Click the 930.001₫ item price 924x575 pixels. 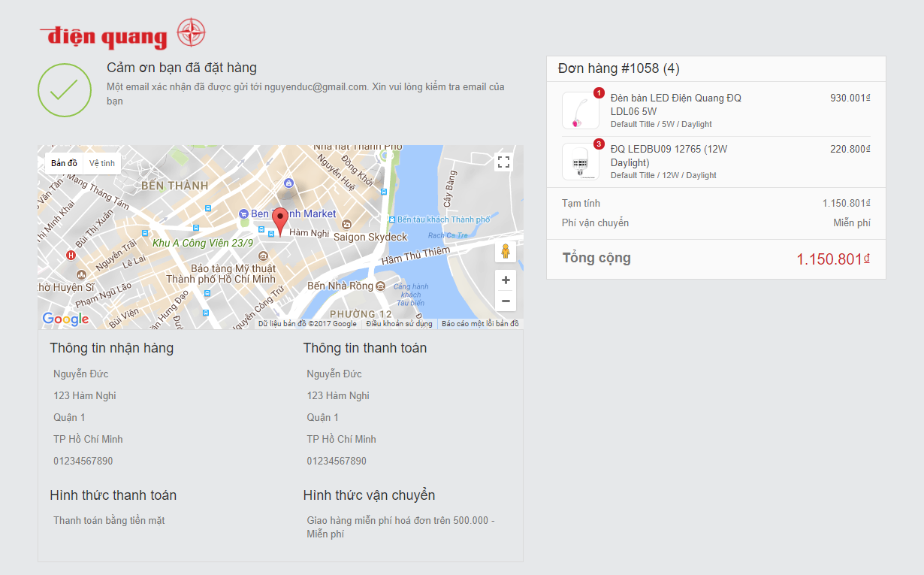[x=850, y=98]
